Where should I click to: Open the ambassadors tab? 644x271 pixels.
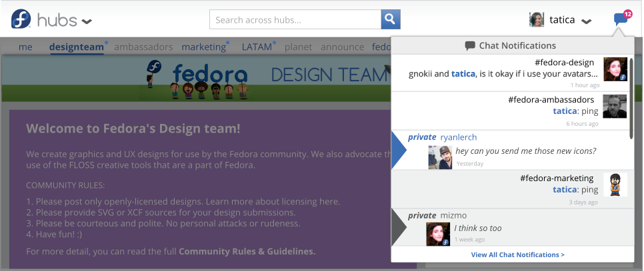click(143, 47)
